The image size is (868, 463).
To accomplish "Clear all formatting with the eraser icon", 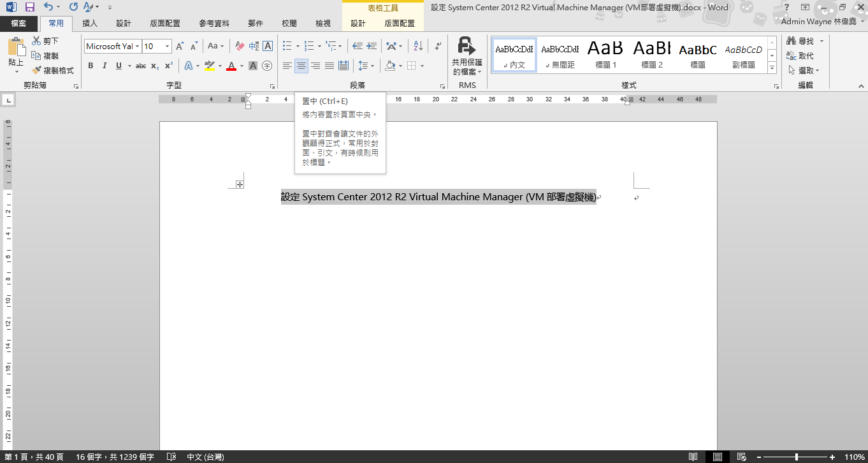I will pos(240,46).
